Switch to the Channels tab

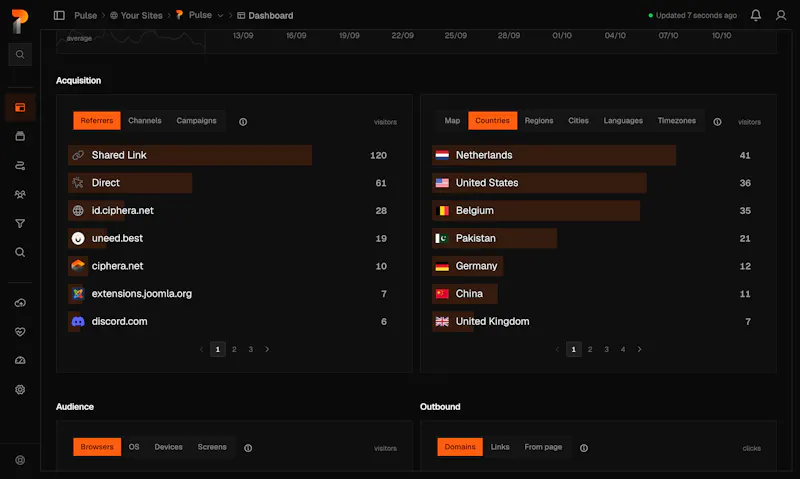(145, 121)
